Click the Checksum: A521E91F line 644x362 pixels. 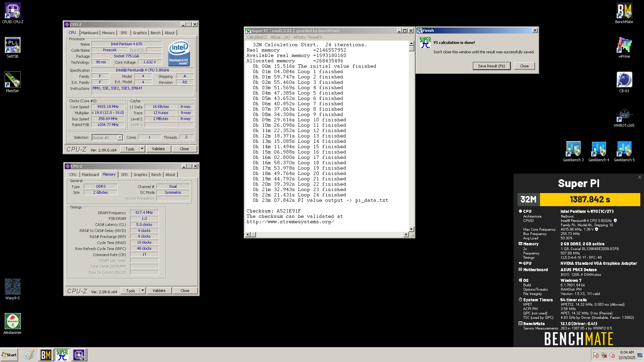[274, 211]
